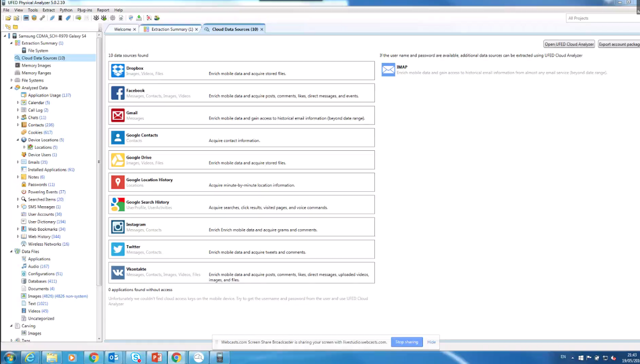Select the Facebook cloud source icon
The image size is (640, 364).
click(117, 93)
